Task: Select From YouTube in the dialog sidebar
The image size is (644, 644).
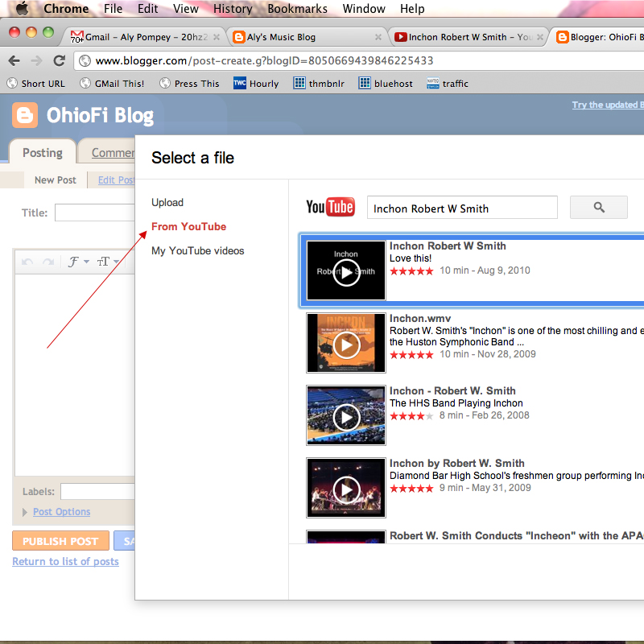Action: [189, 227]
